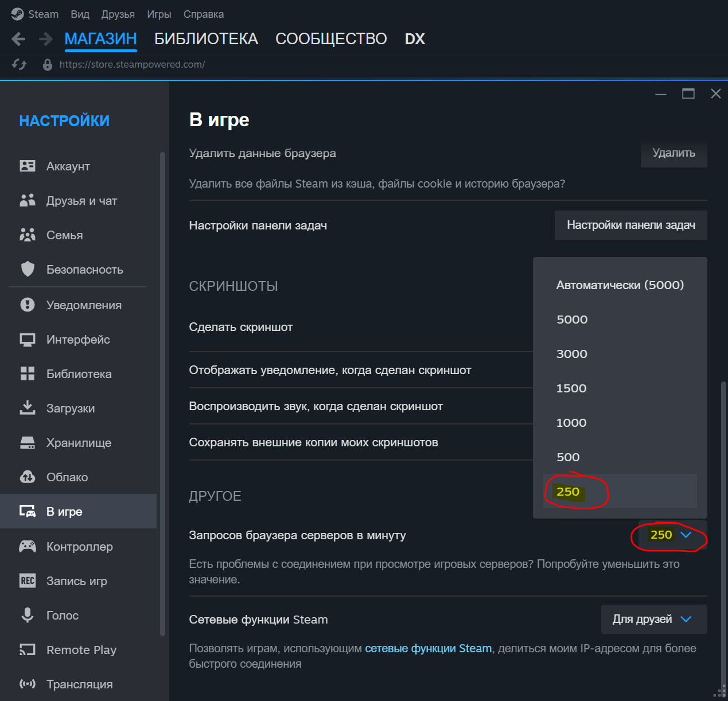The width and height of the screenshot is (728, 701).
Task: Click the Remote Play cast icon
Action: pos(28,649)
